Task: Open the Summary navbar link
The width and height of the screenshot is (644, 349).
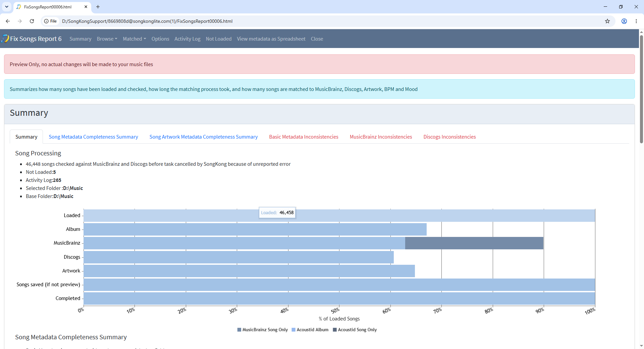Action: (80, 39)
